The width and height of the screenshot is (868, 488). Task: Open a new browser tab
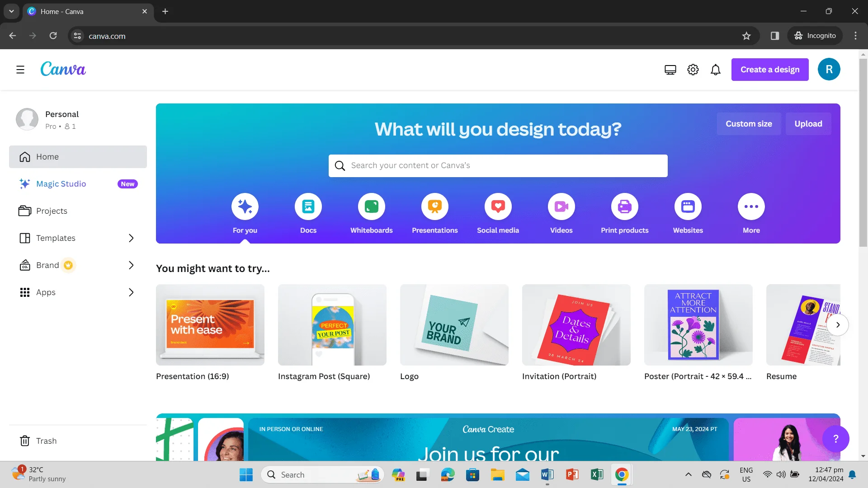(165, 11)
